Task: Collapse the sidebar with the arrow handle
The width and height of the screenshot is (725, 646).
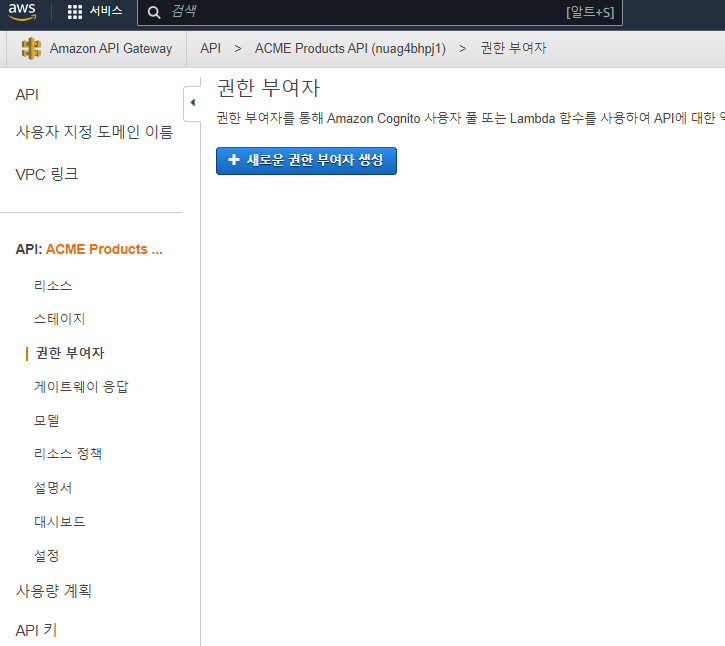Action: tap(192, 103)
